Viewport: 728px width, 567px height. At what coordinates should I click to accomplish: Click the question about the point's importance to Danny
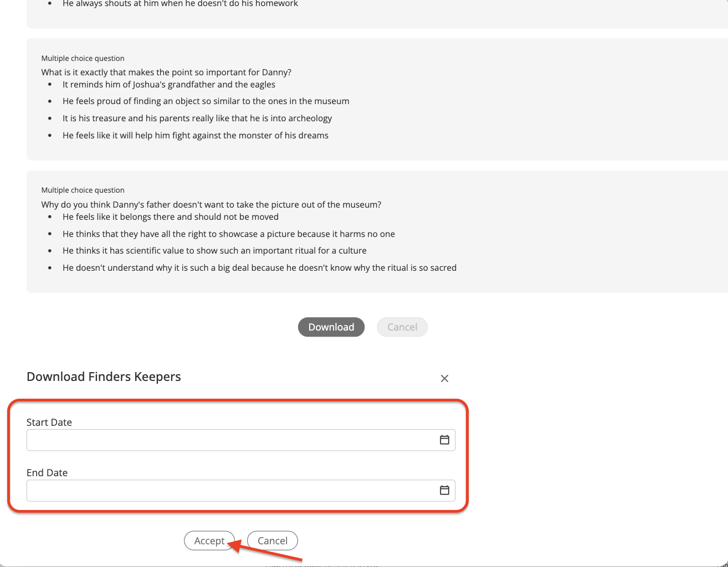click(166, 73)
